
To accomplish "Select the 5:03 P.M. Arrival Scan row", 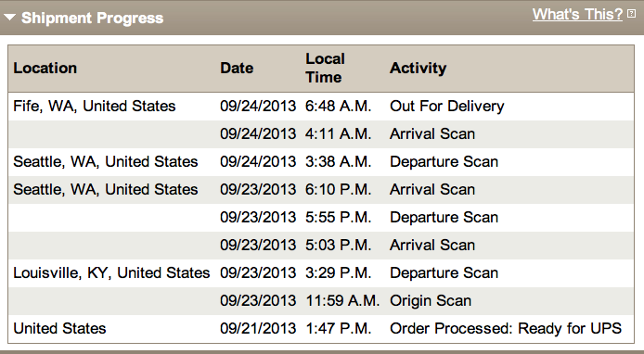I will pyautogui.click(x=320, y=246).
